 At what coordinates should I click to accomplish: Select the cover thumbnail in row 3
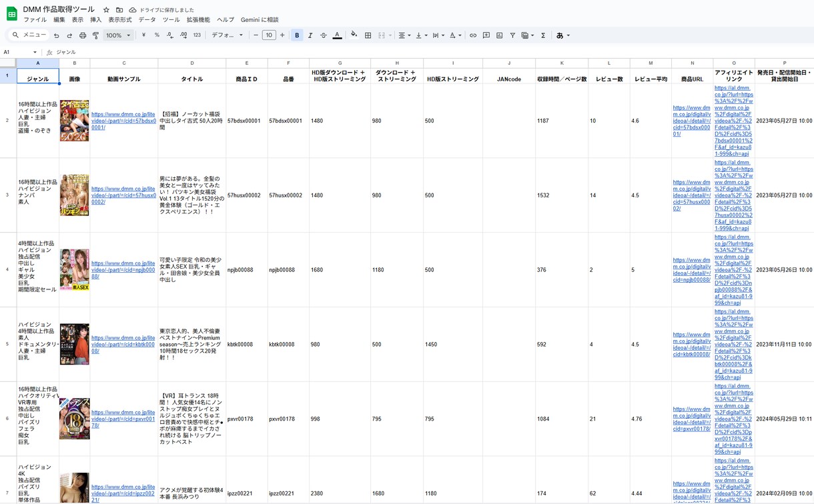tap(74, 195)
